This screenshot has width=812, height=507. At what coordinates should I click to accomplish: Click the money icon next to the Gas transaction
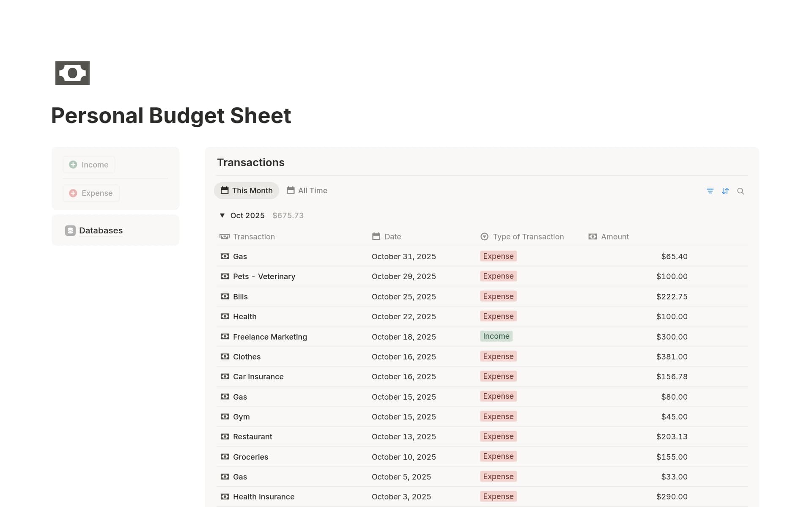click(225, 256)
